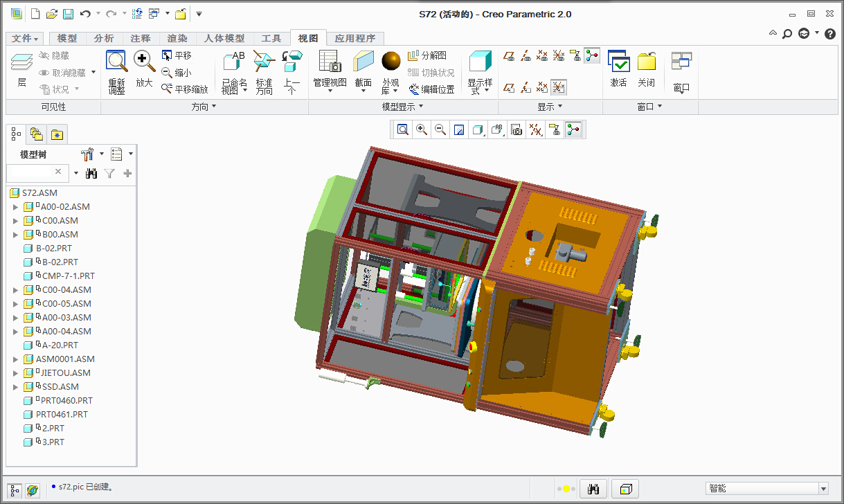Click the Refit (重新调整) ribbon button

116,72
